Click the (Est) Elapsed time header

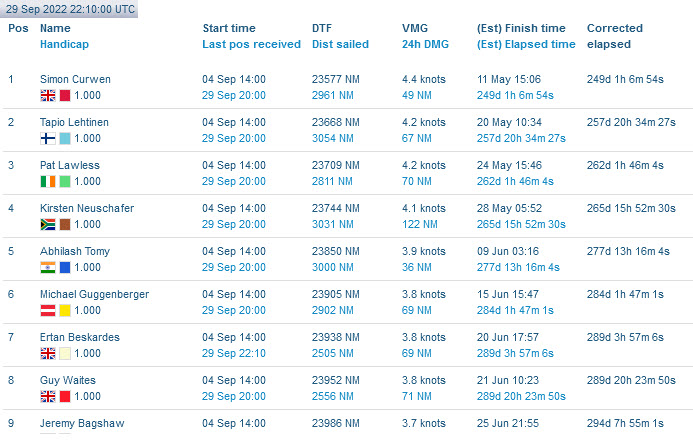tap(526, 44)
